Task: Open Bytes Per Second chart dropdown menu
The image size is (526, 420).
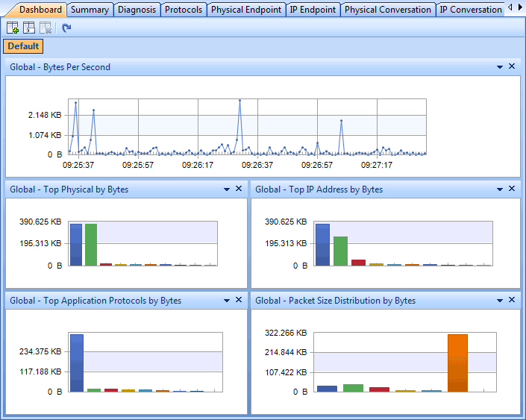Action: pyautogui.click(x=500, y=67)
